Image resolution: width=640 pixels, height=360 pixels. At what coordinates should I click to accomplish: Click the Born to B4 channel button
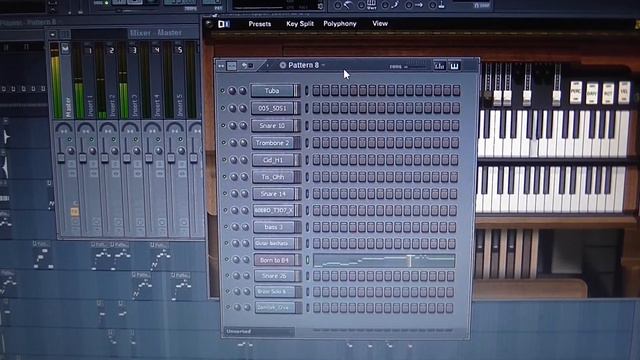click(x=277, y=260)
